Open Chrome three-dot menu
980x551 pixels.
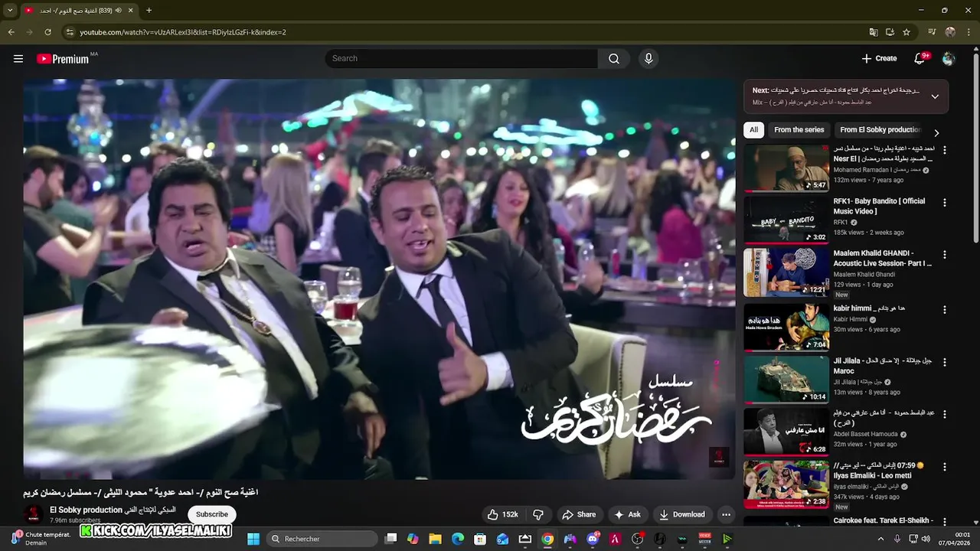(x=969, y=32)
